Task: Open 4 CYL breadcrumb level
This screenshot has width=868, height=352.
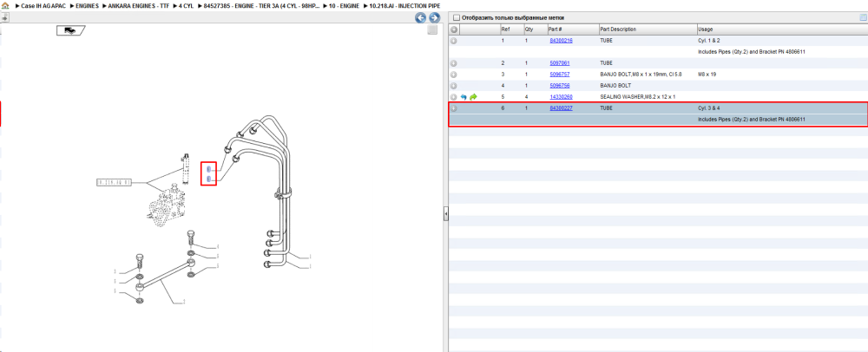Action: 187,5
